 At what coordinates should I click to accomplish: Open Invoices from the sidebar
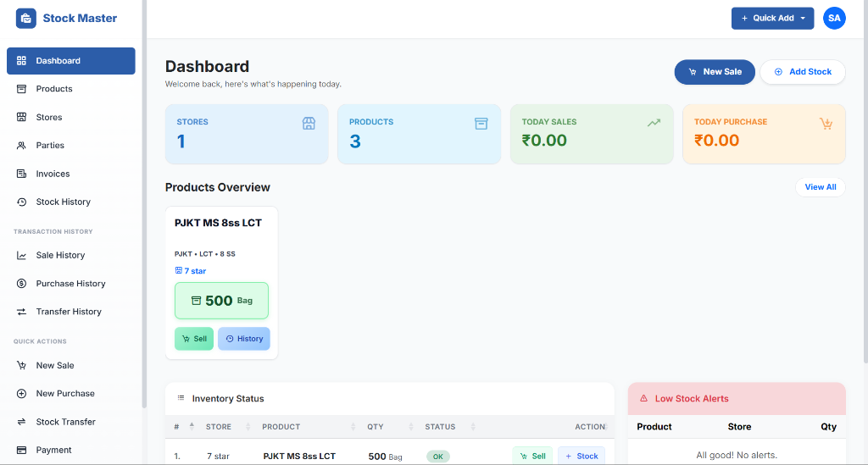(71, 174)
